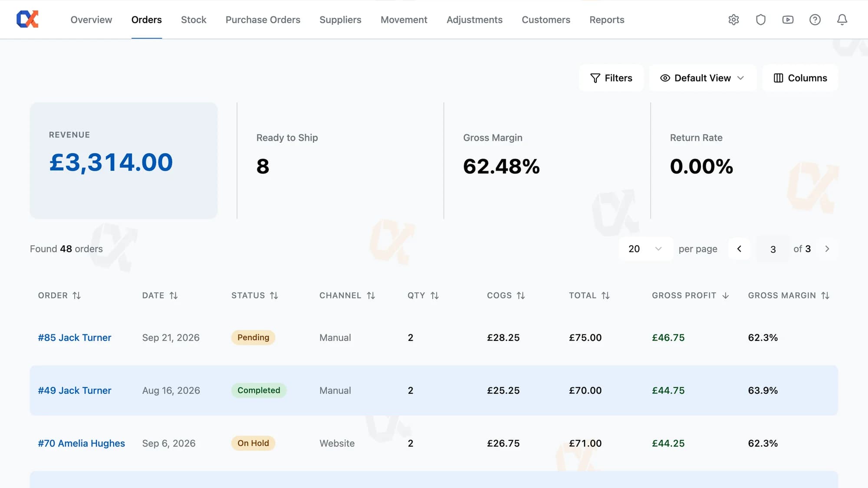Image resolution: width=868 pixels, height=488 pixels.
Task: Sort by ORDER column arrows
Action: 77,295
